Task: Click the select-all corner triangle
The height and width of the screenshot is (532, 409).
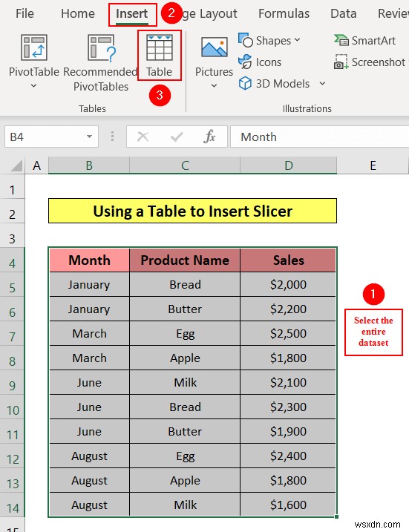Action: point(16,166)
